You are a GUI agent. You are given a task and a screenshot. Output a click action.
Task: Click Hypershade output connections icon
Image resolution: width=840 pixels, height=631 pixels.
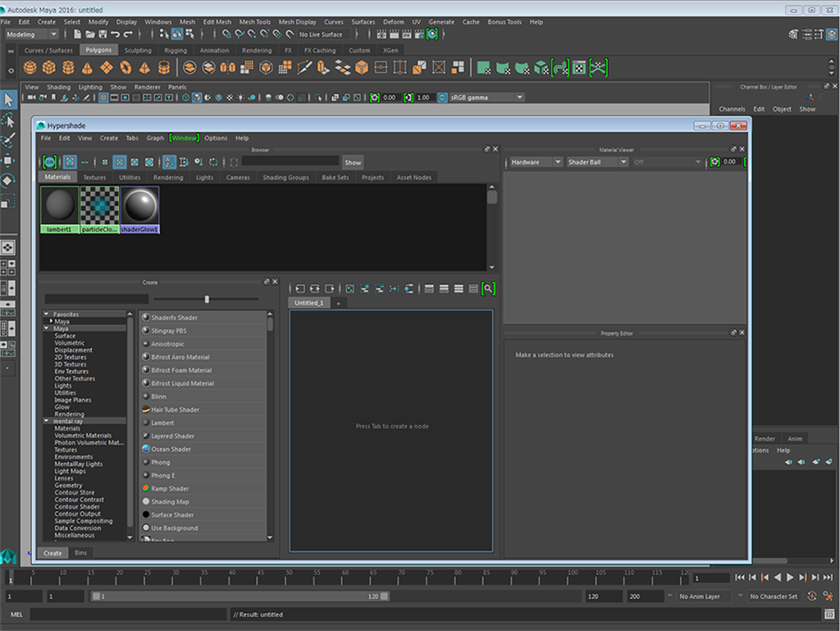tap(330, 289)
